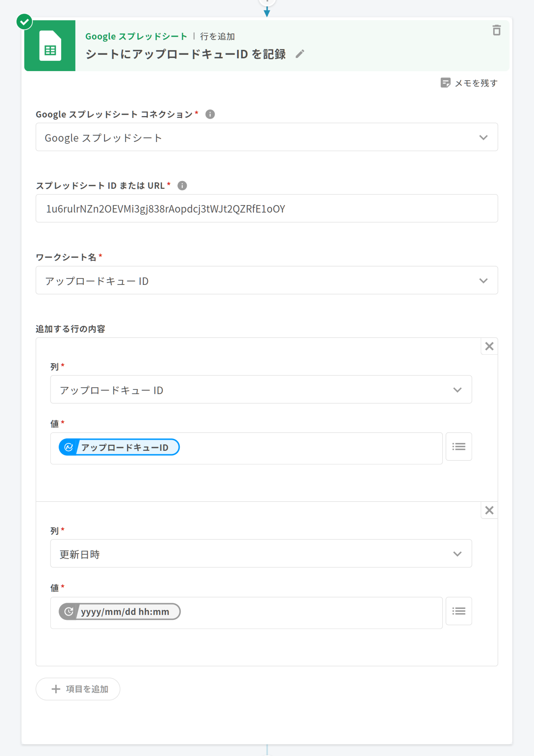Click the Google スプレッドシート header link
The width and height of the screenshot is (534, 756).
(x=136, y=36)
